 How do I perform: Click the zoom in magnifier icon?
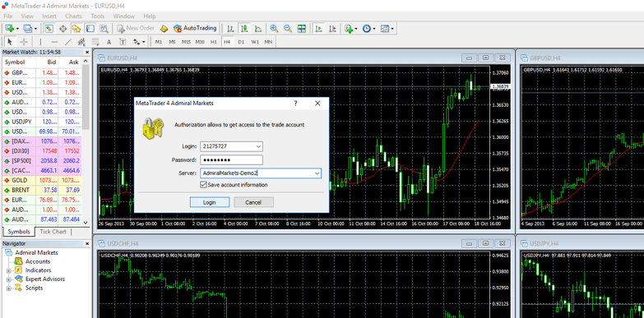click(x=274, y=28)
